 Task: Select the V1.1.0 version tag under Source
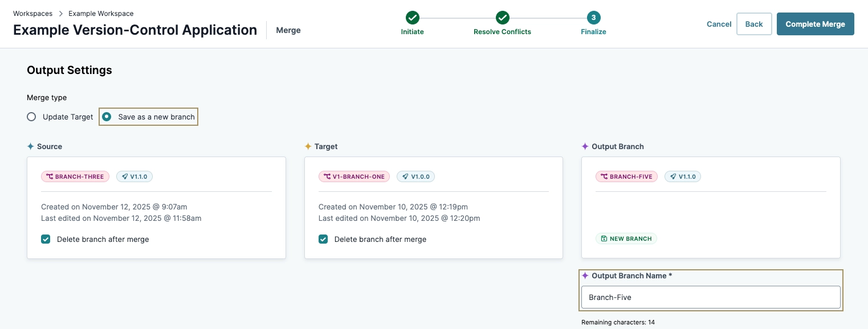135,176
